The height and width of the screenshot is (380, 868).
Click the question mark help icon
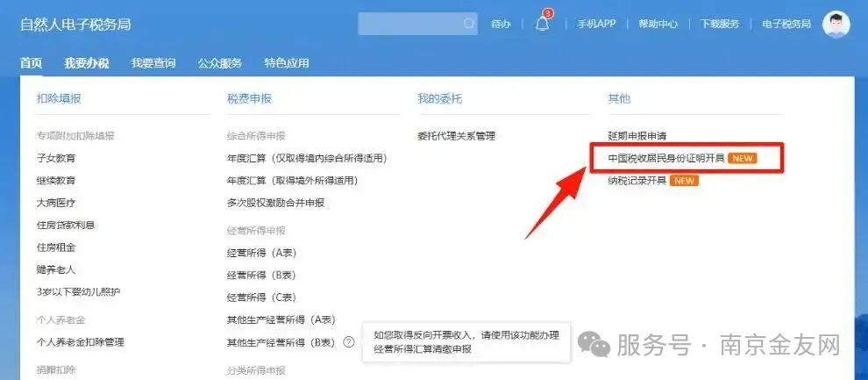tap(348, 341)
